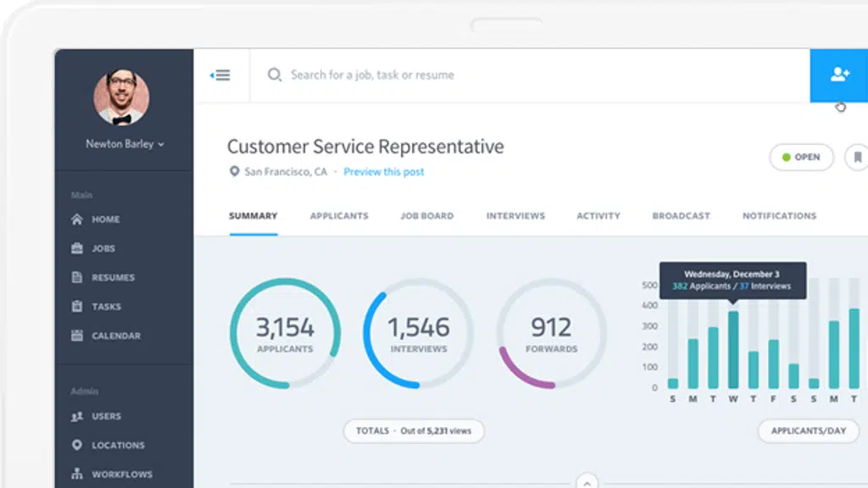This screenshot has height=488, width=868.
Task: Open RESUMES in the sidebar
Action: 113,277
